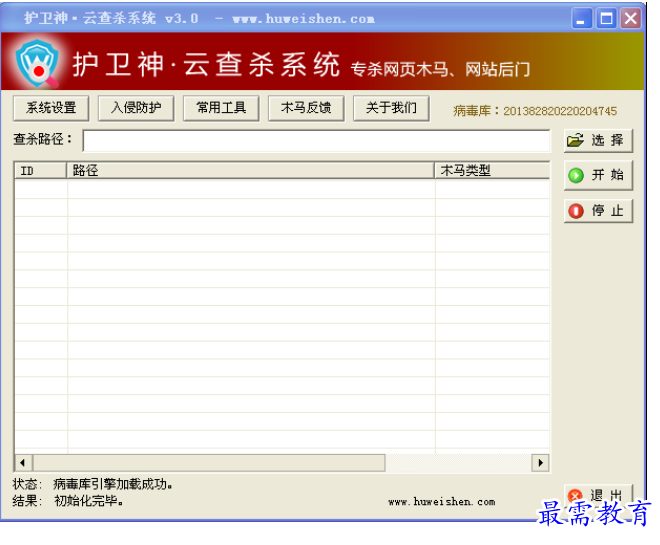Click the result text 初始化完毕
660x545 pixels.
(89, 501)
